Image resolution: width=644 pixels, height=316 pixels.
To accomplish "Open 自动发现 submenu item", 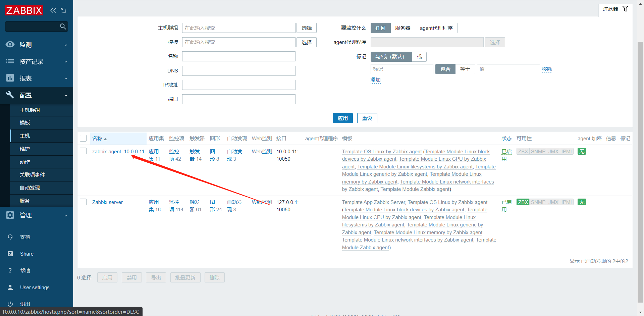I will click(42, 188).
